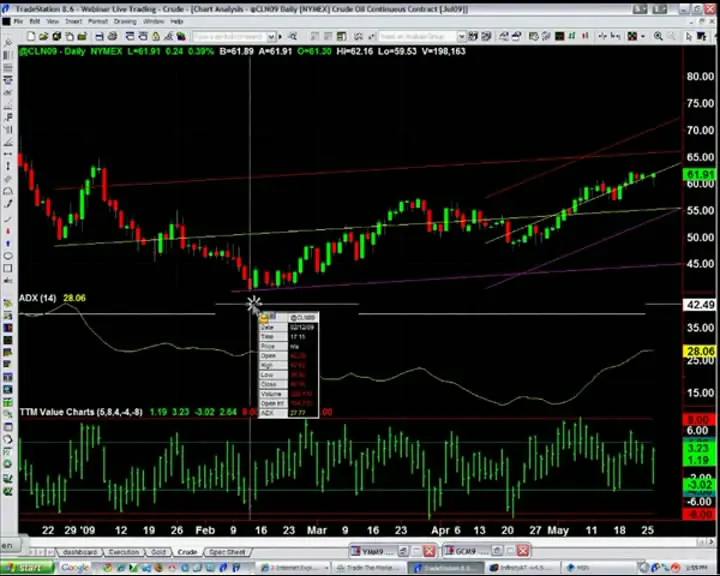Open the Windows Start button
The width and height of the screenshot is (720, 576).
coord(27,568)
